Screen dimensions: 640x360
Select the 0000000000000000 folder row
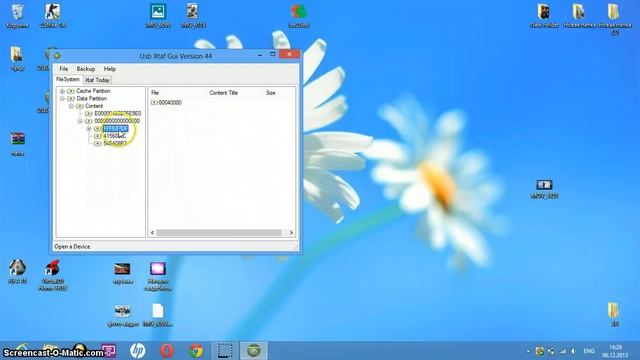[x=117, y=121]
